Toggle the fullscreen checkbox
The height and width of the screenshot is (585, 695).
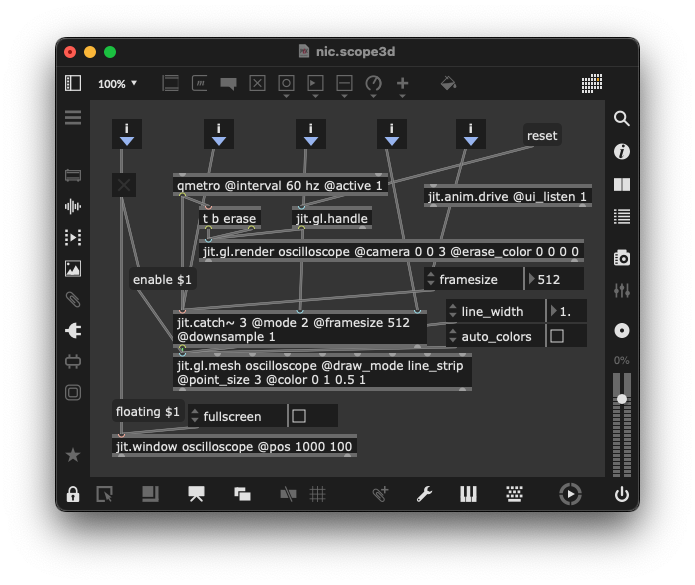[x=299, y=416]
